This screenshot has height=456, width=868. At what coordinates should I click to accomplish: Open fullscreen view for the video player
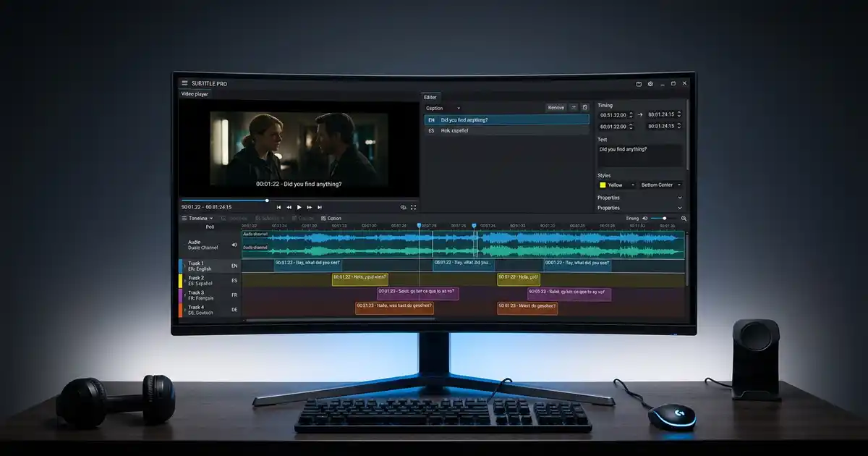click(x=414, y=208)
